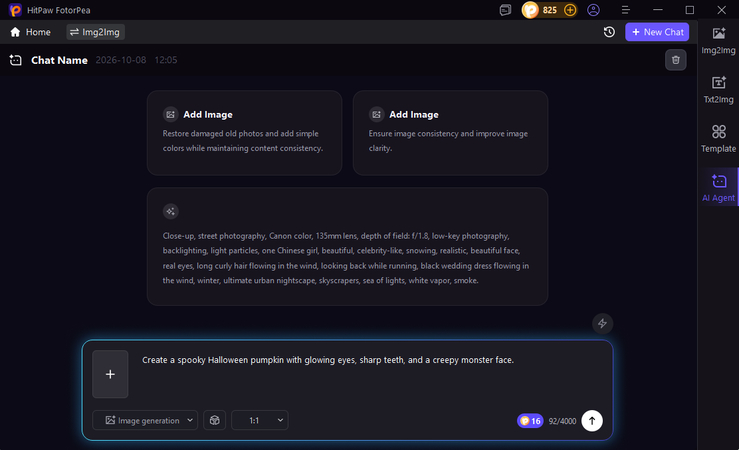Image resolution: width=739 pixels, height=450 pixels.
Task: Select AI Agent in right sidebar
Action: (718, 188)
